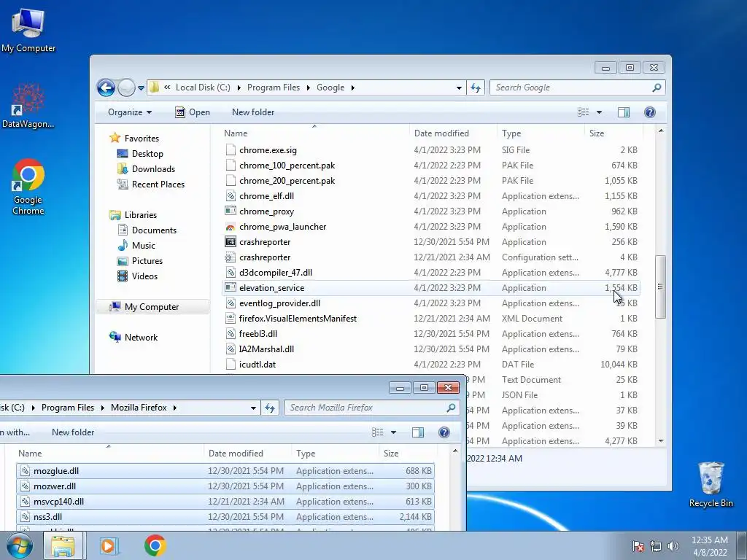This screenshot has height=560, width=747.
Task: Sort by Size column in Firefox window
Action: pyautogui.click(x=408, y=454)
